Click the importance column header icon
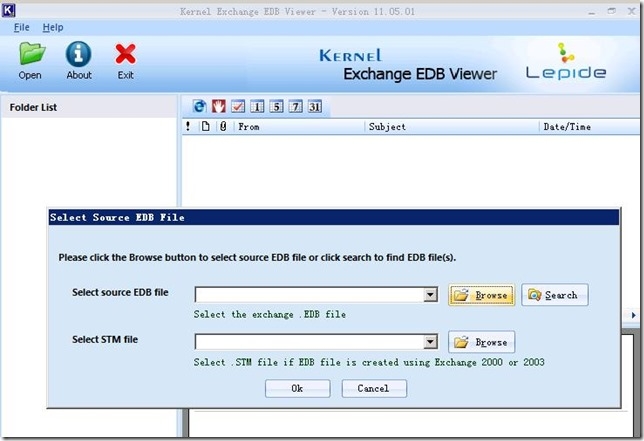 (188, 126)
